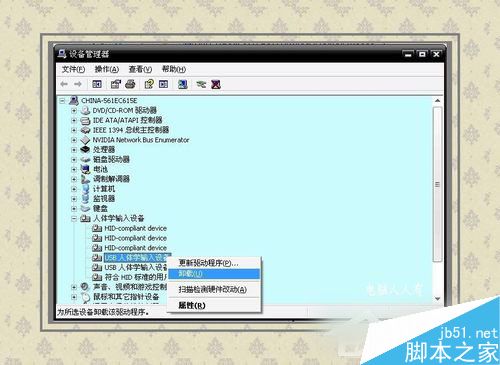Click the Forward arrow toolbar icon
Image resolution: width=500 pixels, height=365 pixels.
(x=78, y=84)
